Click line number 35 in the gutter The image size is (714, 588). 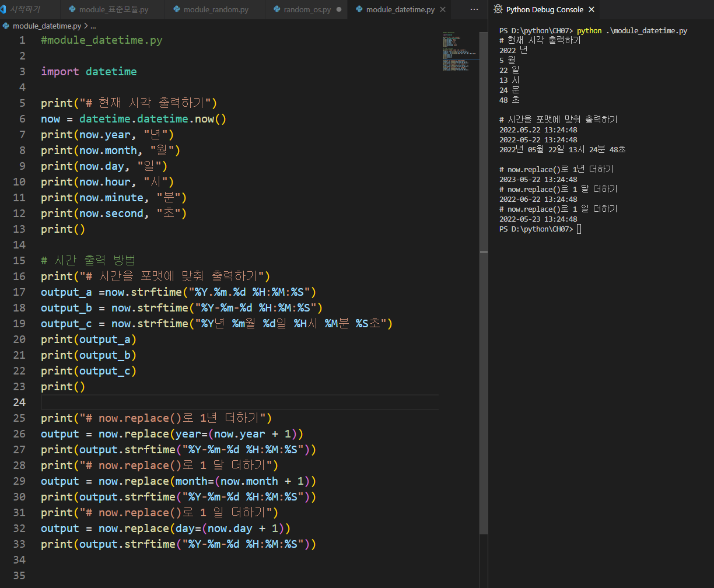click(19, 576)
